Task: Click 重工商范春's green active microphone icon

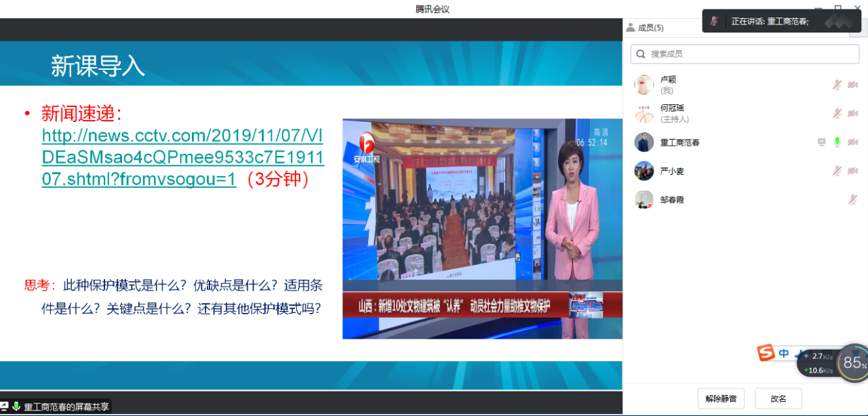Action: [x=837, y=142]
